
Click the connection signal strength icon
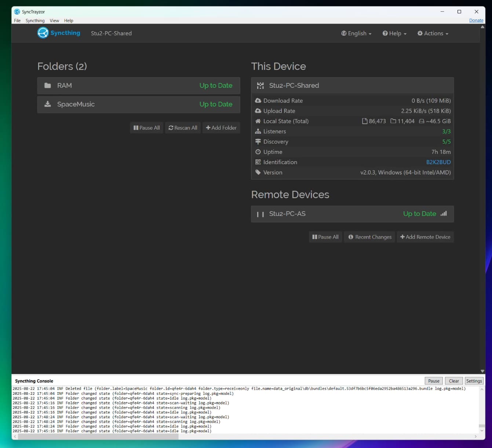tap(444, 214)
